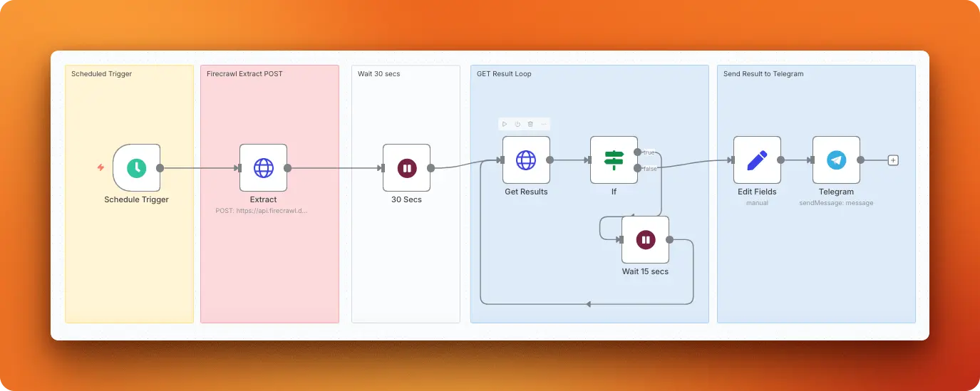980x391 pixels.
Task: Click the Send Result to Telegram note title
Action: point(763,74)
